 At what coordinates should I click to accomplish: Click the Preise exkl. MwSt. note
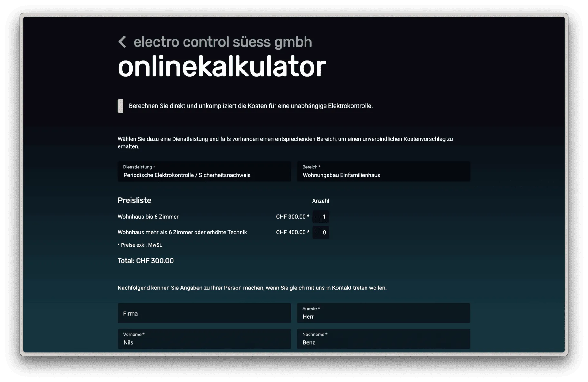tap(140, 245)
